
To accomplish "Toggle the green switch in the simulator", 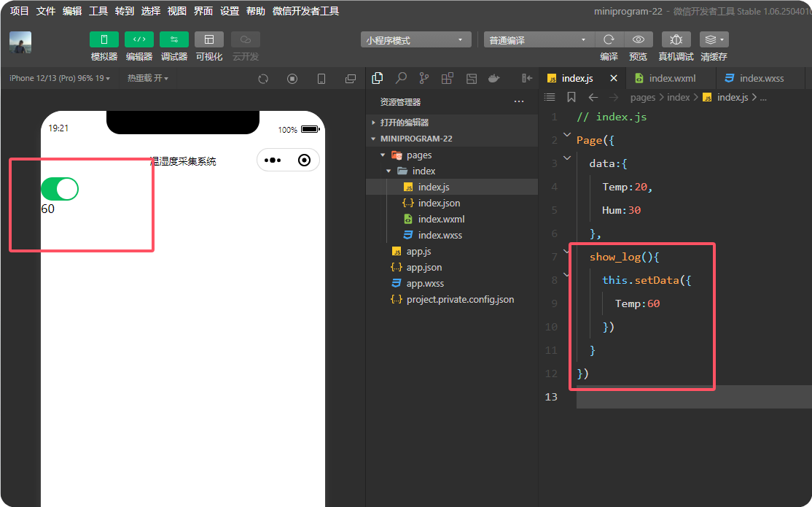I will (60, 189).
